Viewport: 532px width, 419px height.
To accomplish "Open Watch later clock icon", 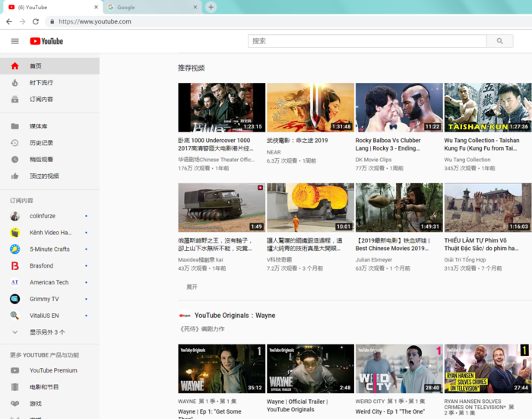I will point(15,159).
